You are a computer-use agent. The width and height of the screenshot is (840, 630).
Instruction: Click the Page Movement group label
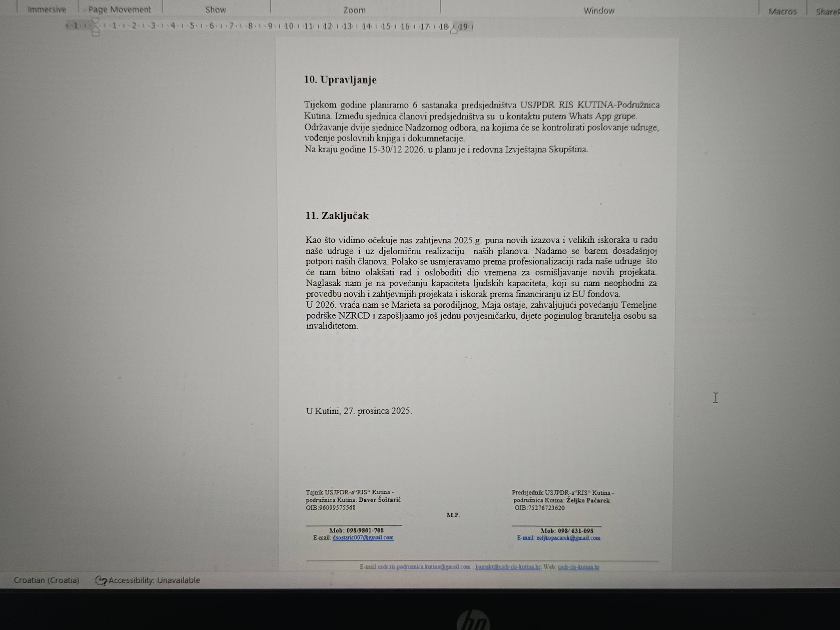click(120, 9)
